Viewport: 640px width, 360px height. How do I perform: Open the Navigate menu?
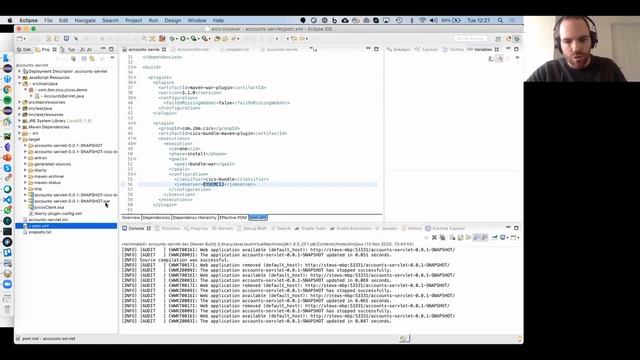click(85, 20)
